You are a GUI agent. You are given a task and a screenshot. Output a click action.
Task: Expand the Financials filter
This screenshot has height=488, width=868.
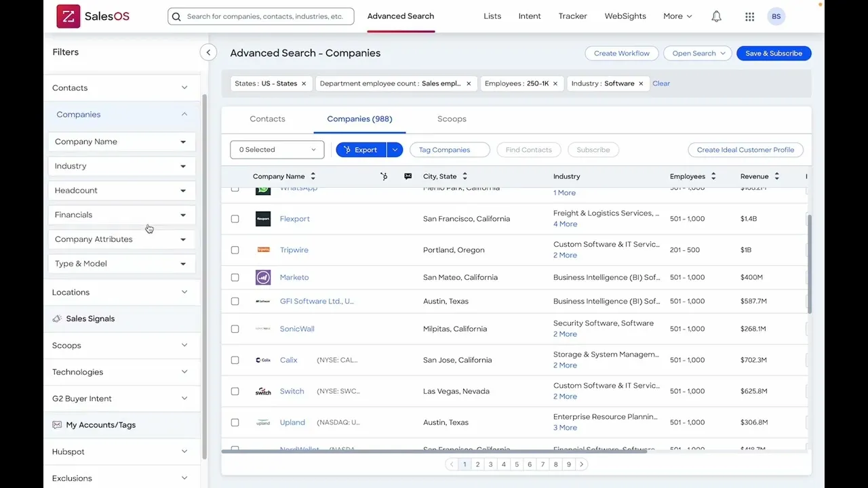click(121, 215)
